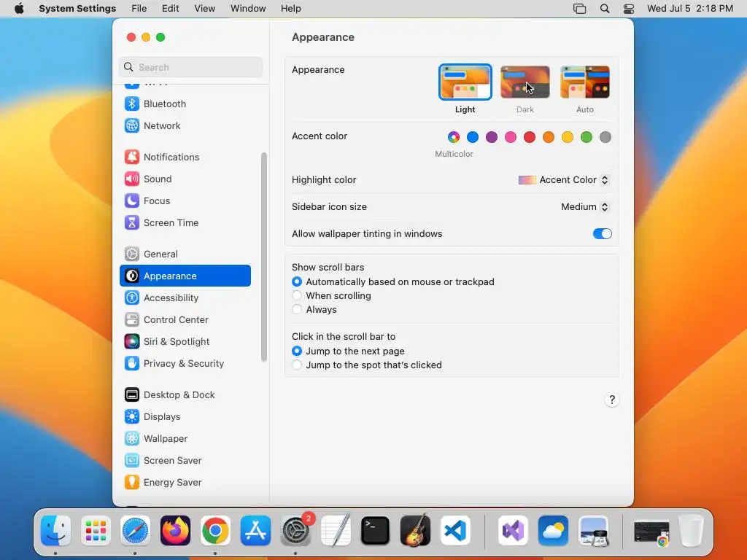Image resolution: width=747 pixels, height=560 pixels.
Task: Select the Auto appearance thumbnail
Action: (585, 82)
